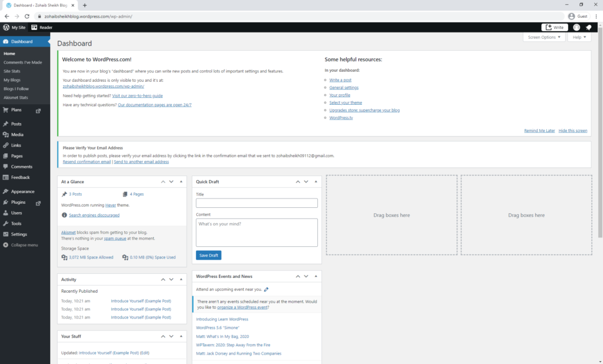Collapse WordPress Events and News panel
The width and height of the screenshot is (603, 364).
[316, 276]
